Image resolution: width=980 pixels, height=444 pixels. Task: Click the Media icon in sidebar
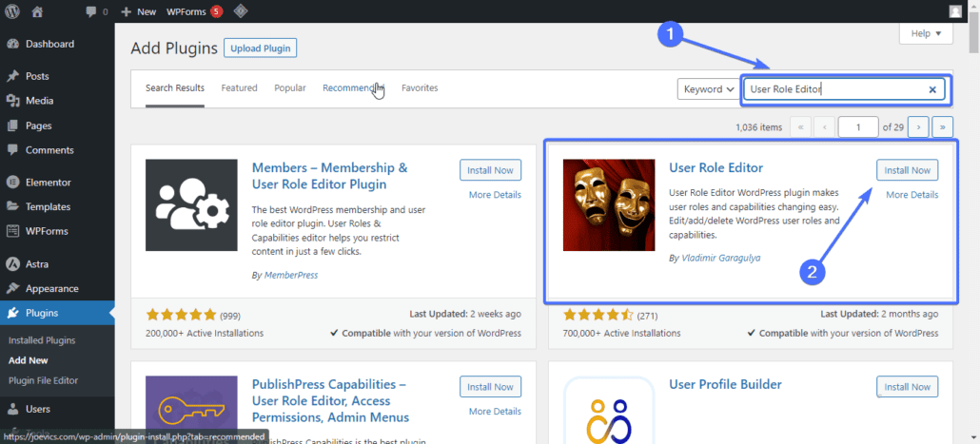coord(12,101)
